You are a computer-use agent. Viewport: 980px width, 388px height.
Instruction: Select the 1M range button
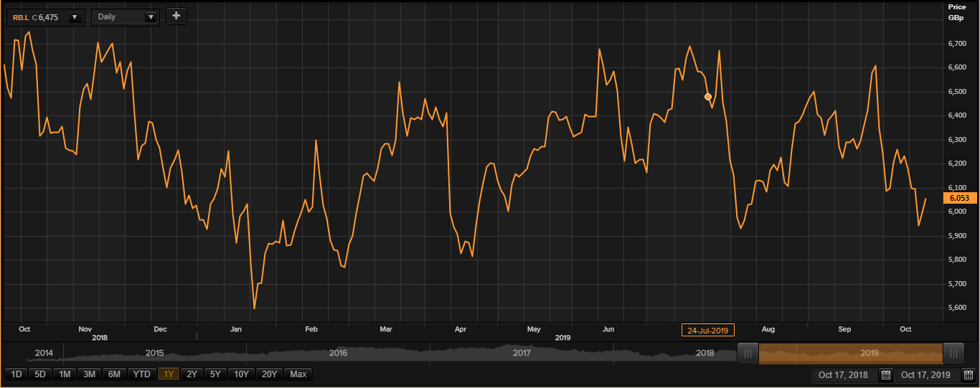pos(65,374)
